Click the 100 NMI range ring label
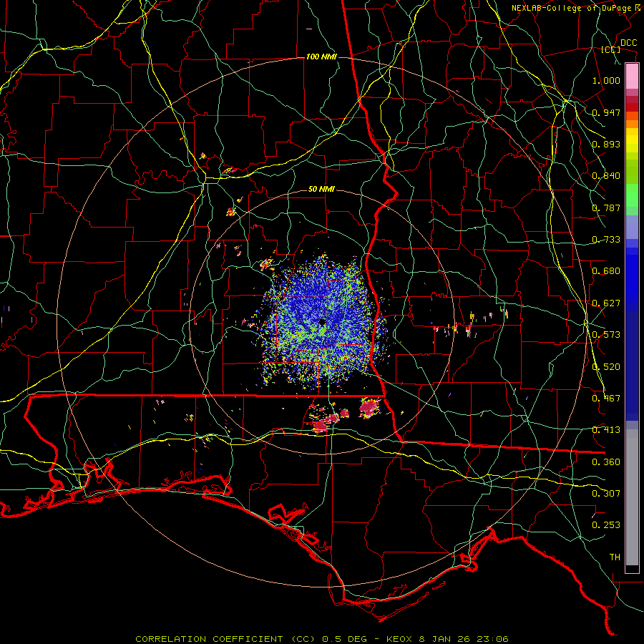Viewport: 644px width, 644px height. tap(321, 57)
